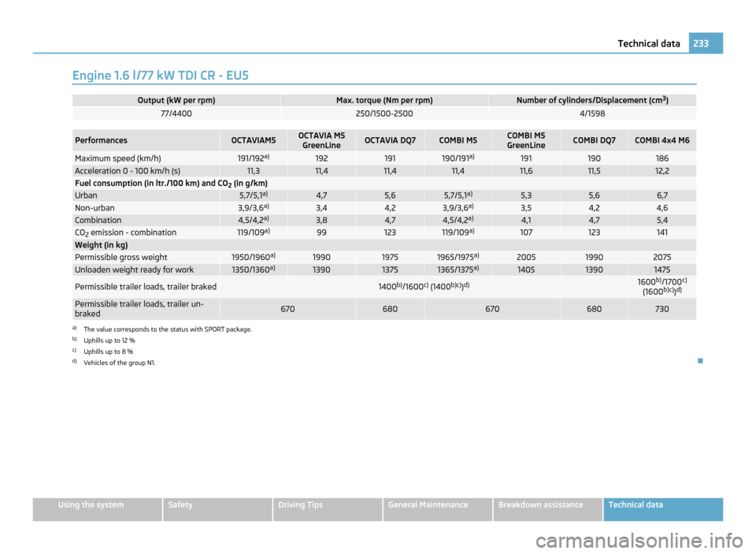Screen dimensions: 756x554
Task: Click the Engine 1.6 l/77 kW TDI heading
Action: tap(160, 76)
